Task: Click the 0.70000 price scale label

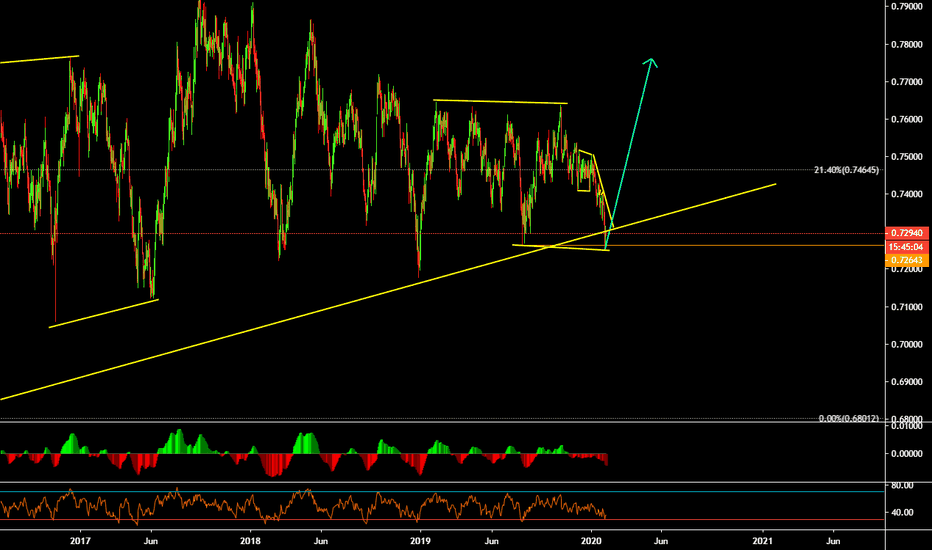Action: tap(907, 344)
